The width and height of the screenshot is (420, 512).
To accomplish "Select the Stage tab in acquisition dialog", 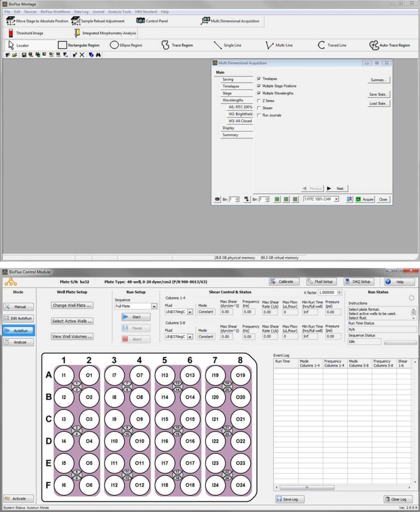I will 237,93.
